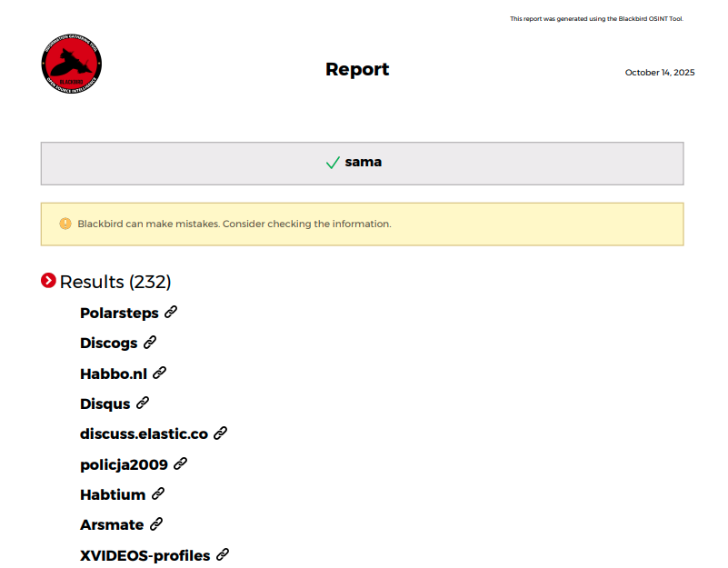The height and width of the screenshot is (568, 728).
Task: Click the link icon next to Polarsteps
Action: pos(171,312)
